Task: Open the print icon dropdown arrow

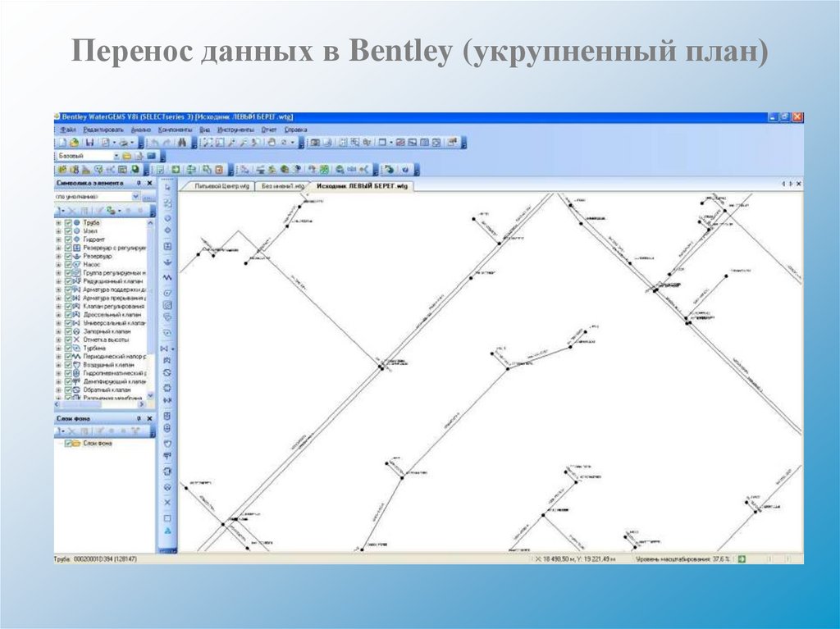Action: pyautogui.click(x=133, y=143)
